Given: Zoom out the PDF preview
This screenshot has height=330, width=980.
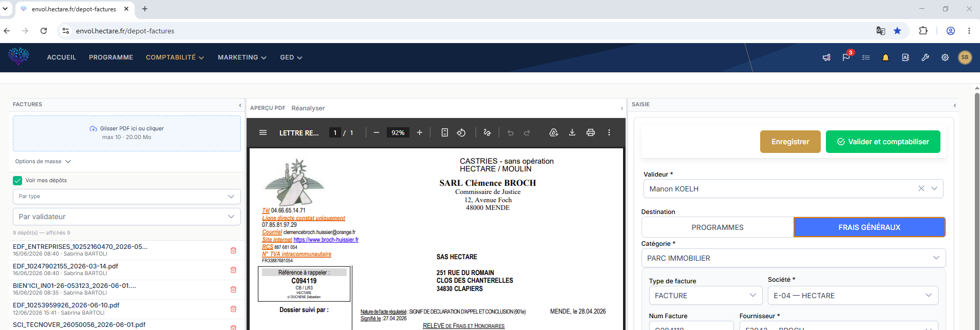Looking at the screenshot, I should [376, 132].
